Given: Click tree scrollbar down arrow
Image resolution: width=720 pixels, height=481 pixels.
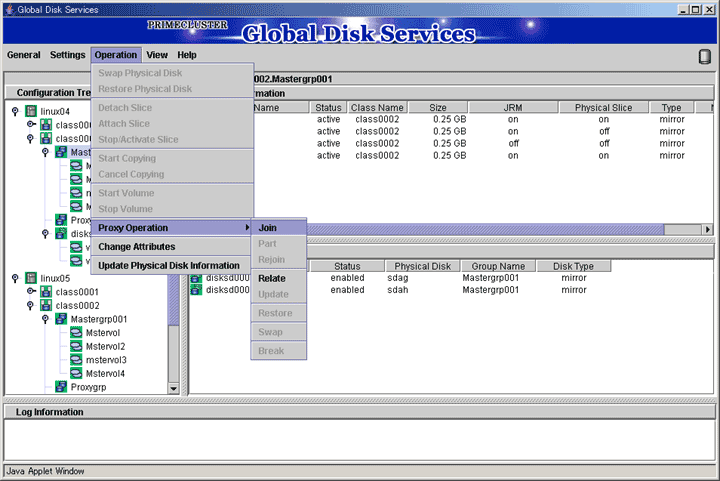Looking at the screenshot, I should [x=173, y=388].
